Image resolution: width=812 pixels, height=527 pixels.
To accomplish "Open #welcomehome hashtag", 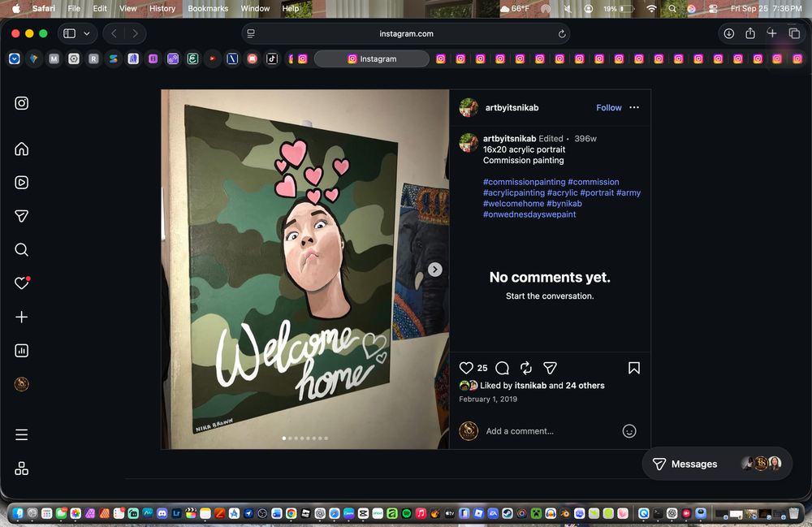I will pyautogui.click(x=513, y=204).
